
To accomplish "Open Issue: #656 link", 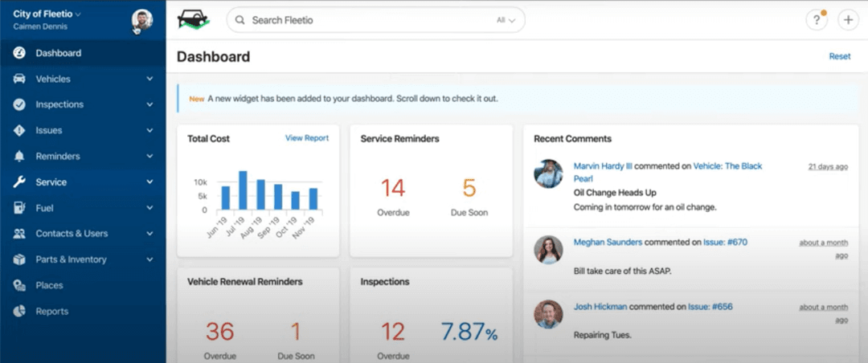I will 710,307.
